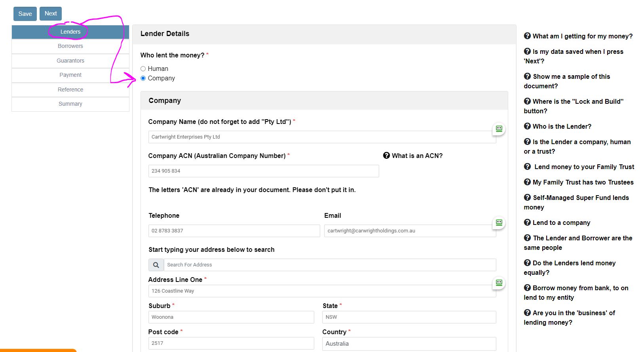Go to the Guarantors tab
Image resolution: width=644 pixels, height=352 pixels.
point(70,61)
